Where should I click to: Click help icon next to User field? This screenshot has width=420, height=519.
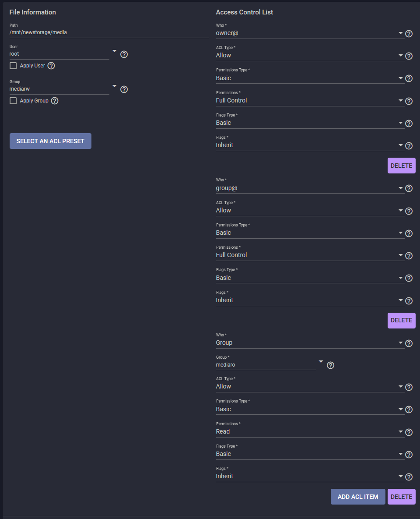[124, 54]
